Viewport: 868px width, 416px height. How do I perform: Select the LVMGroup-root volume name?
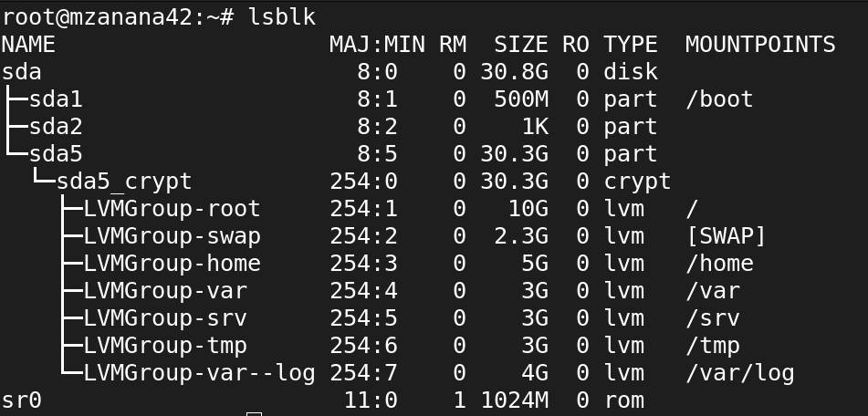click(173, 209)
